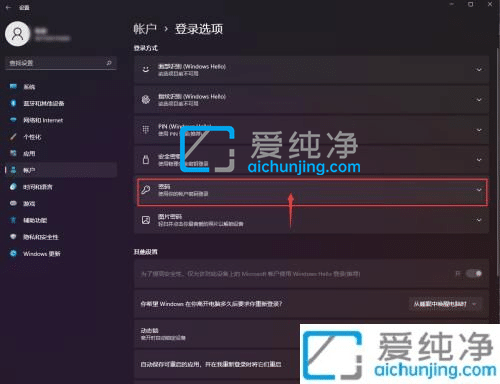This screenshot has width=500, height=384.
Task: Toggle the Windows Hello only sign-in switch
Action: [474, 274]
